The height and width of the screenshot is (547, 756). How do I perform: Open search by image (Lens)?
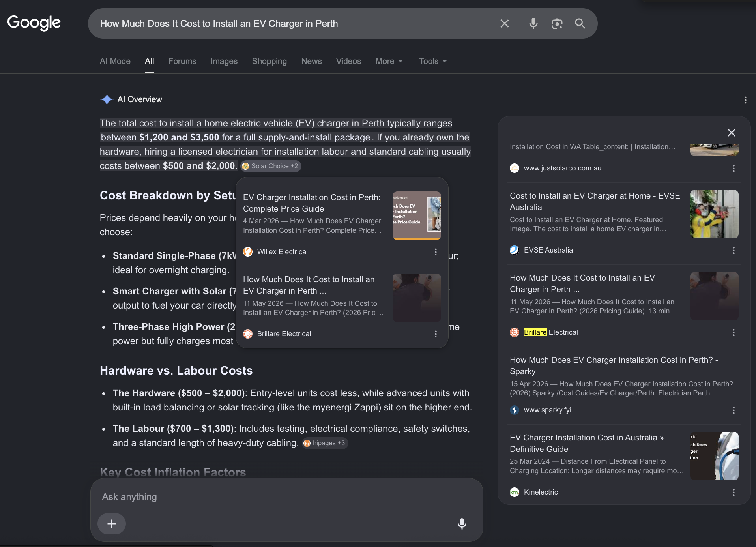(557, 24)
